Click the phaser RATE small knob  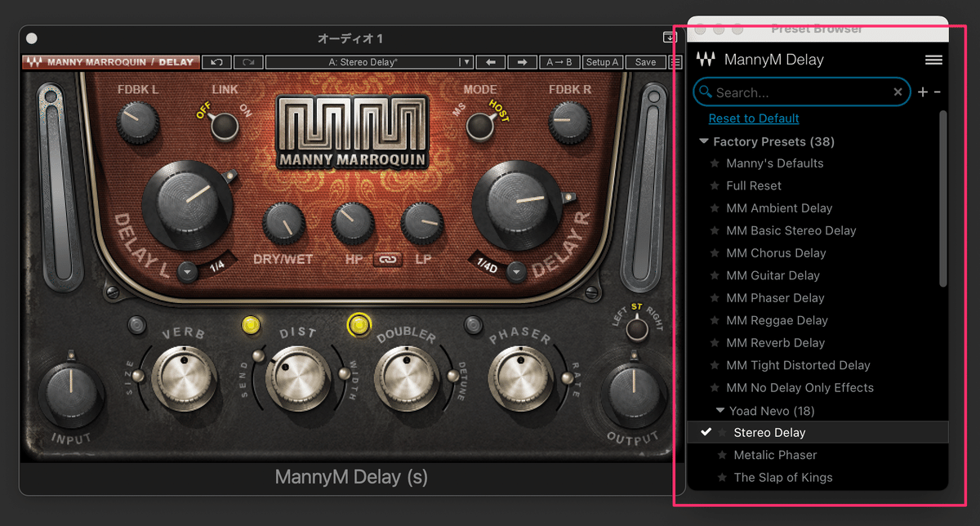(x=568, y=377)
